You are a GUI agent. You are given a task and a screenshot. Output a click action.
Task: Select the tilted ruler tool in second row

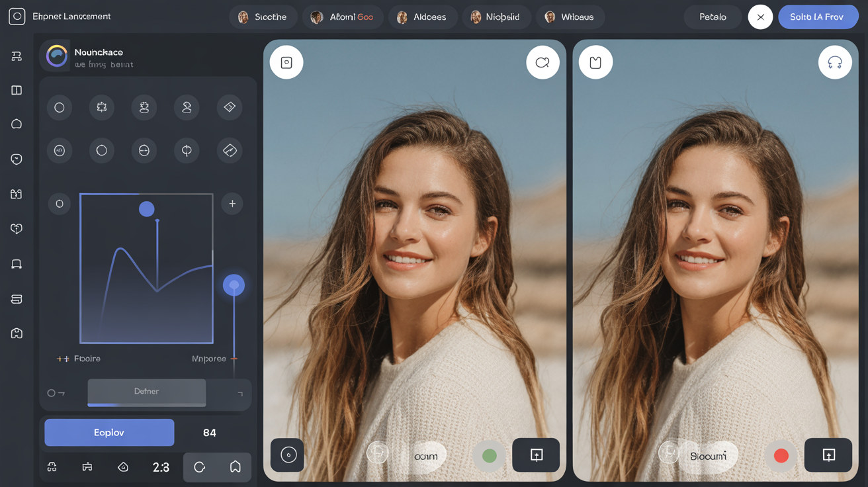point(230,151)
